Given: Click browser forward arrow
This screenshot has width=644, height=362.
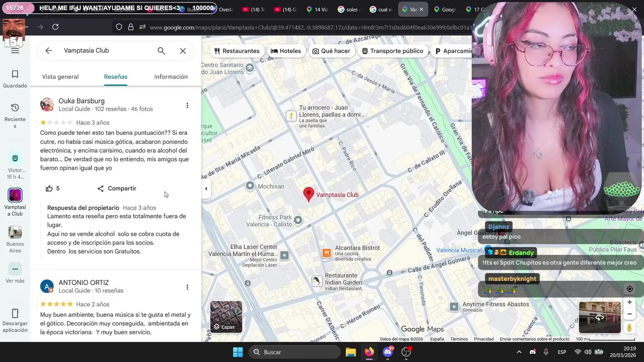Looking at the screenshot, I should tap(40, 27).
